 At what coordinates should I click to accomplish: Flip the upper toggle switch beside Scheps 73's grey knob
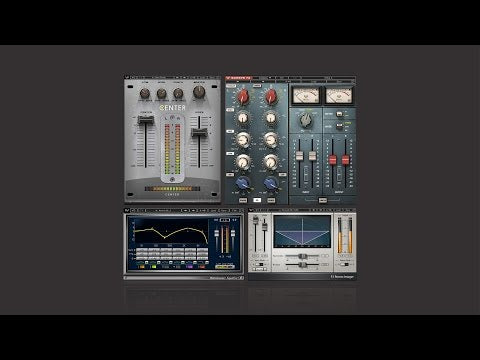(339, 114)
